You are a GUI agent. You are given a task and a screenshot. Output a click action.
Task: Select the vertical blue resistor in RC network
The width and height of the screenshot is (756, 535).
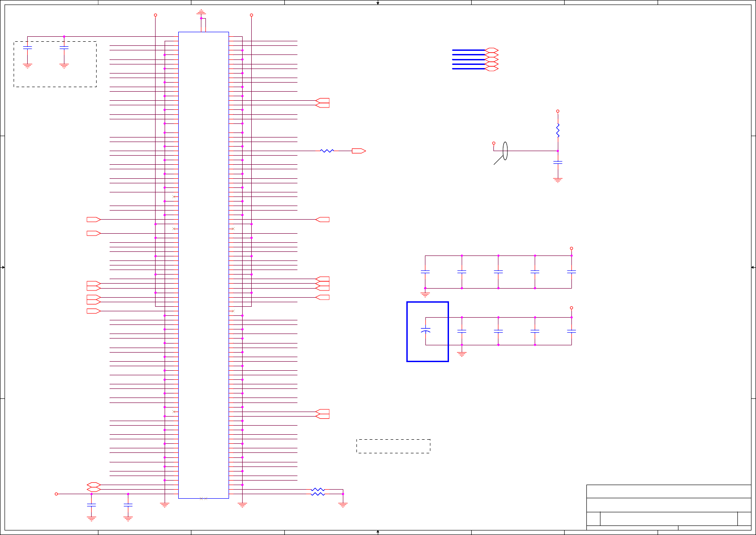click(558, 131)
